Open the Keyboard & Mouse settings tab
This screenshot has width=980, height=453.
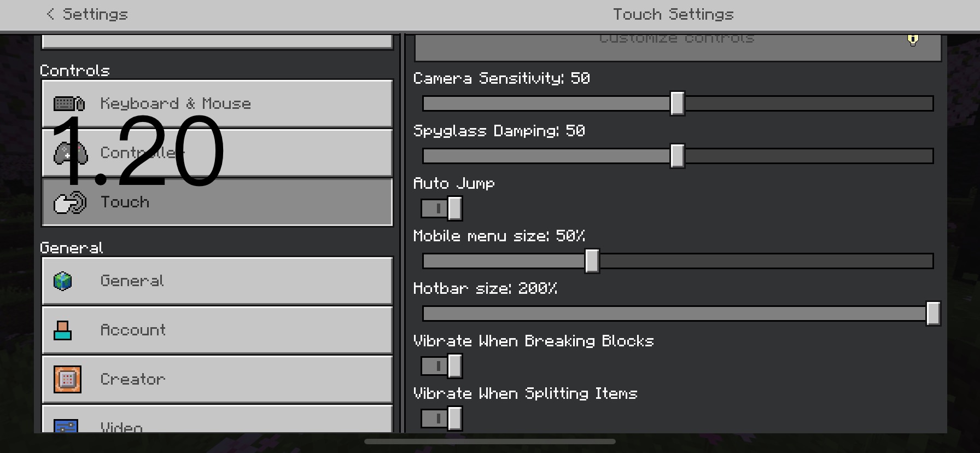(x=217, y=103)
